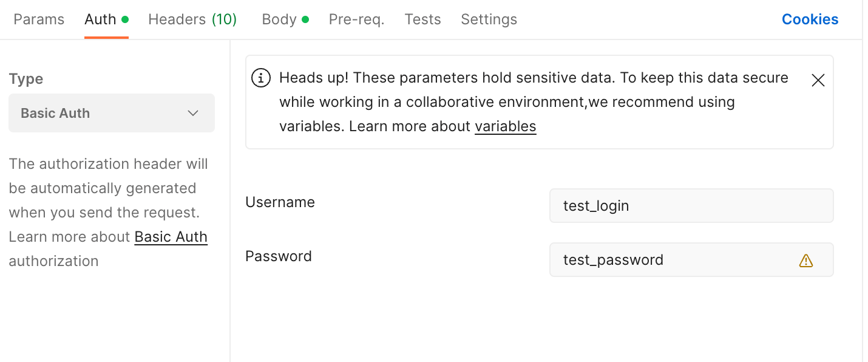The width and height of the screenshot is (868, 362).
Task: Open the Basic Auth type selector
Action: pos(112,113)
